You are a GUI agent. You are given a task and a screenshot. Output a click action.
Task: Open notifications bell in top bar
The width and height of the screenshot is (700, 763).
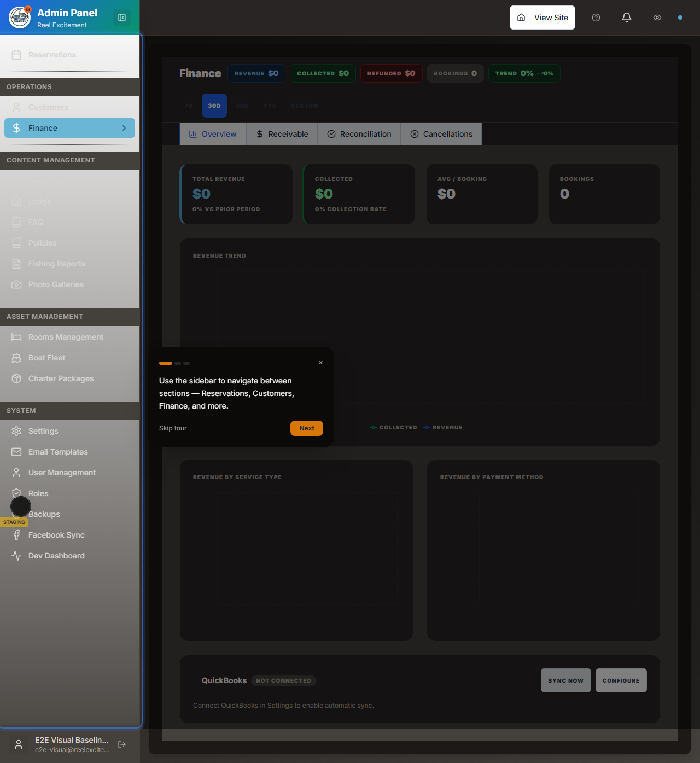(x=627, y=18)
